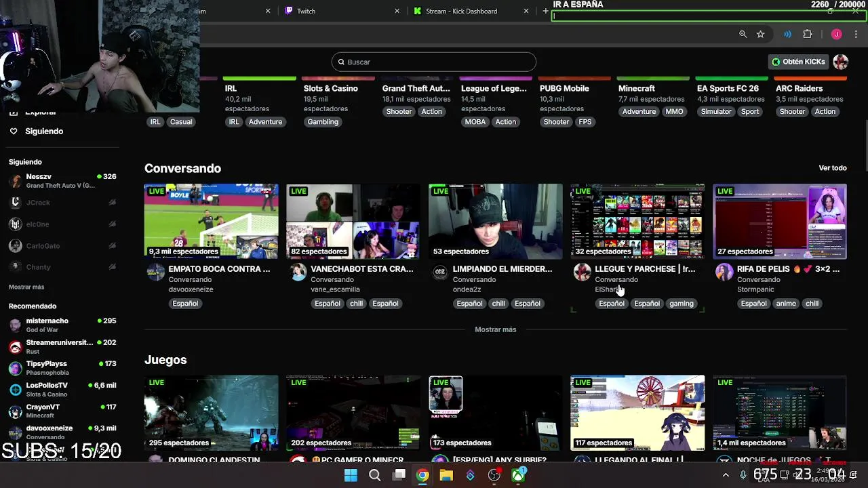868x488 pixels.
Task: Expand Mostrar más under Siguiendo list
Action: pyautogui.click(x=26, y=287)
